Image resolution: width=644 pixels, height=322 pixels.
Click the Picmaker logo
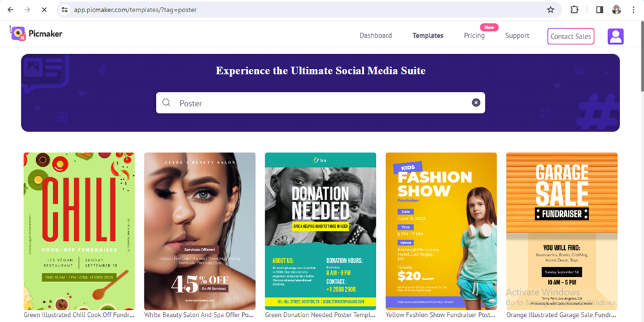tap(36, 33)
